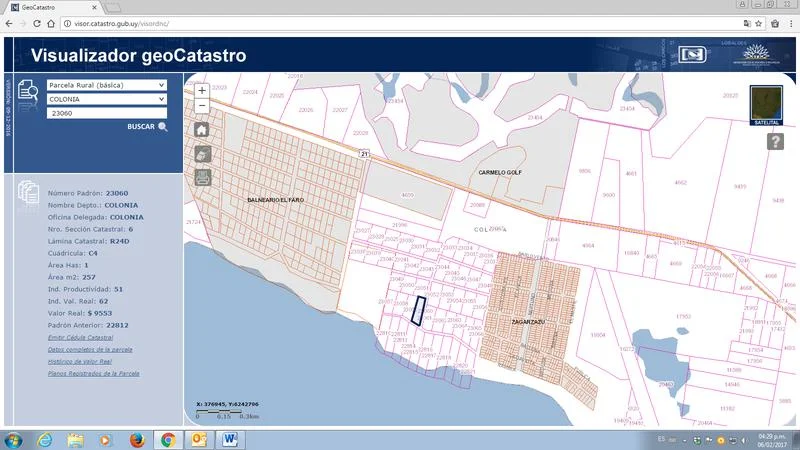Open Datos completos de la parcela
This screenshot has height=450, width=800.
coord(90,350)
